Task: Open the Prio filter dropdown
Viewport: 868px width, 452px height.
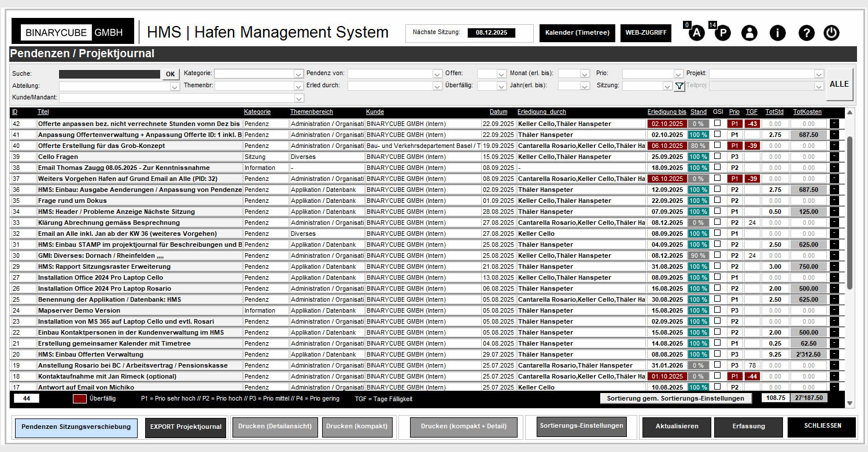Action: (x=678, y=74)
